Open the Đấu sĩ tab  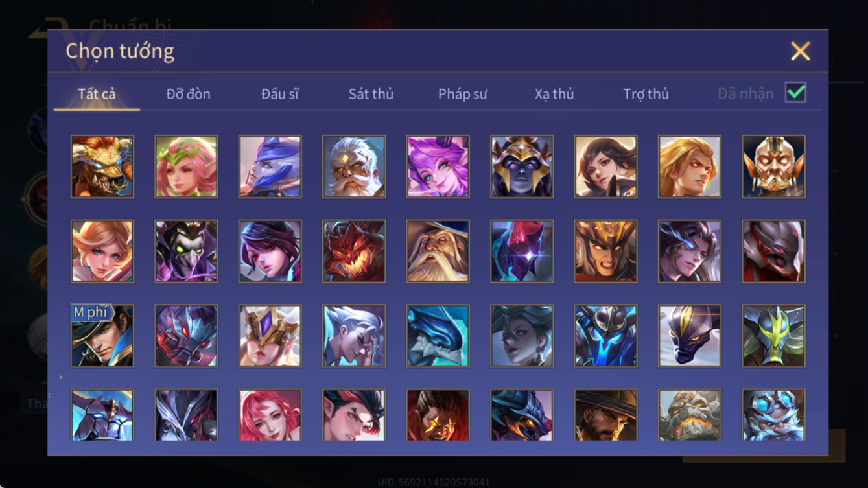(x=280, y=94)
